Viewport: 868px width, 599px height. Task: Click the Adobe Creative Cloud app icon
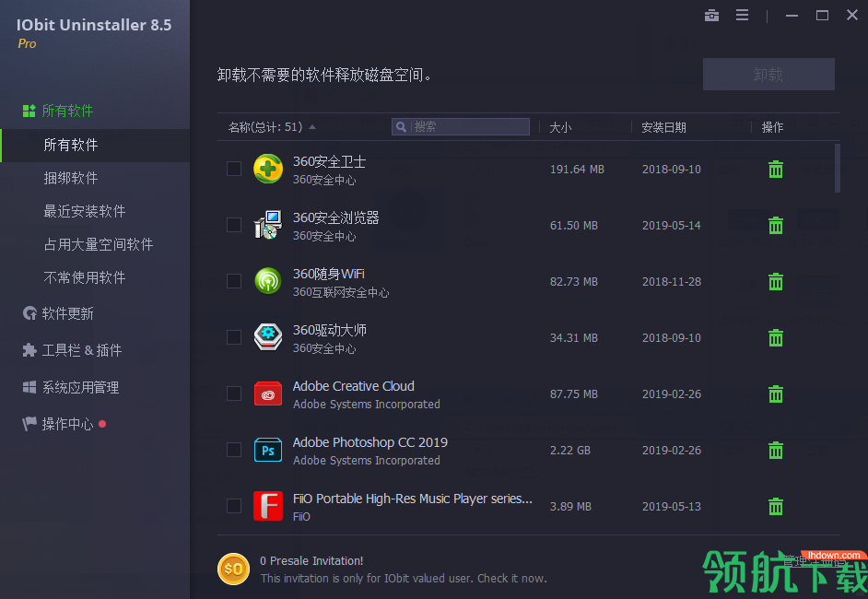(x=268, y=393)
